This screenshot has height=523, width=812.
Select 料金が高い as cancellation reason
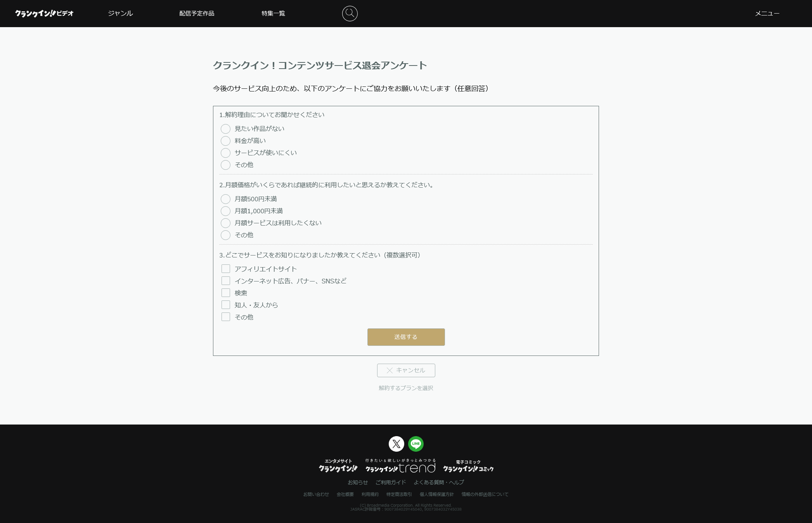click(225, 141)
